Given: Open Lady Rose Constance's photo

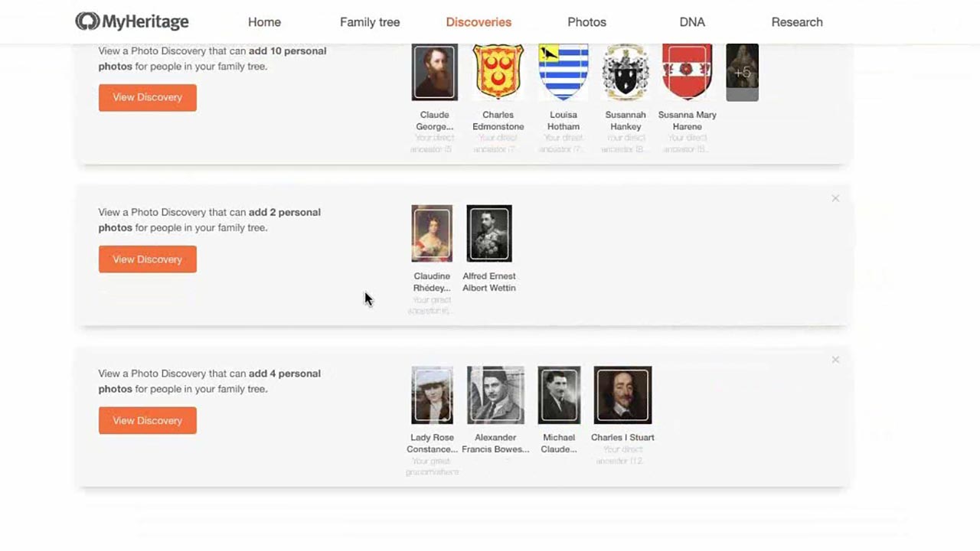Looking at the screenshot, I should [432, 394].
